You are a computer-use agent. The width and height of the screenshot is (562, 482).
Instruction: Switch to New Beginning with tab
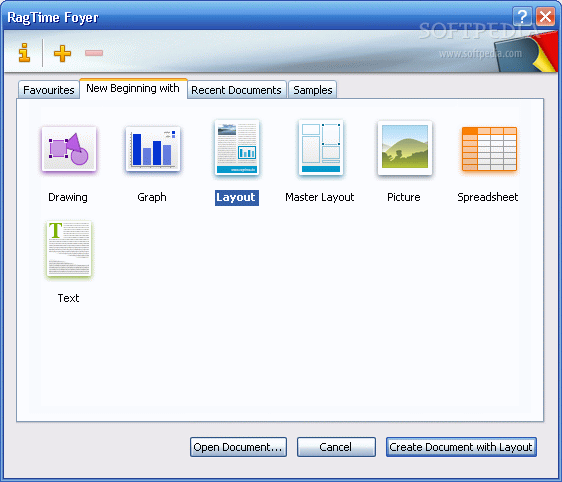click(x=133, y=88)
